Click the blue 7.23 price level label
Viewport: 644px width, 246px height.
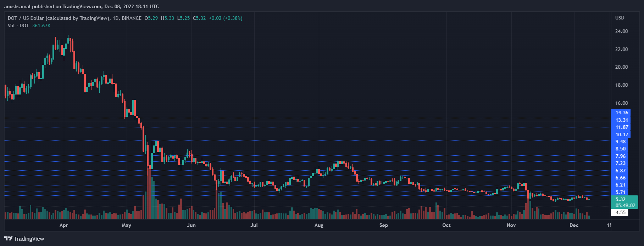click(620, 163)
